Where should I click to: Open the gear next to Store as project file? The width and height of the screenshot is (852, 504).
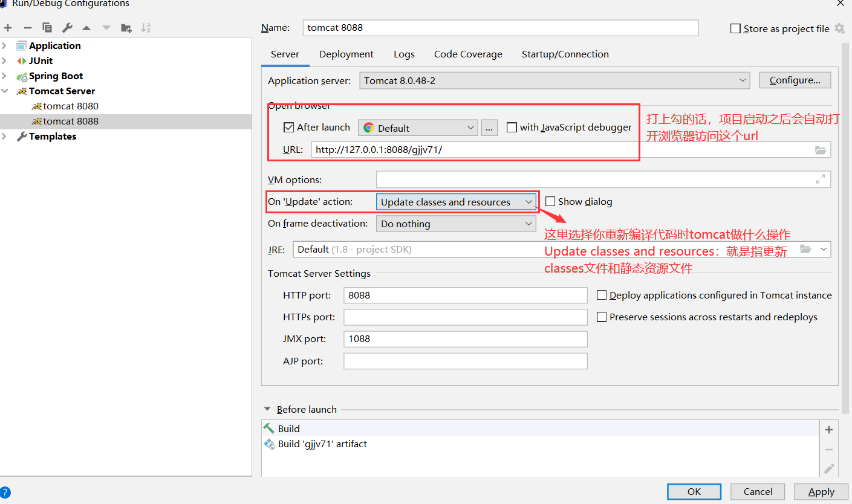point(839,28)
